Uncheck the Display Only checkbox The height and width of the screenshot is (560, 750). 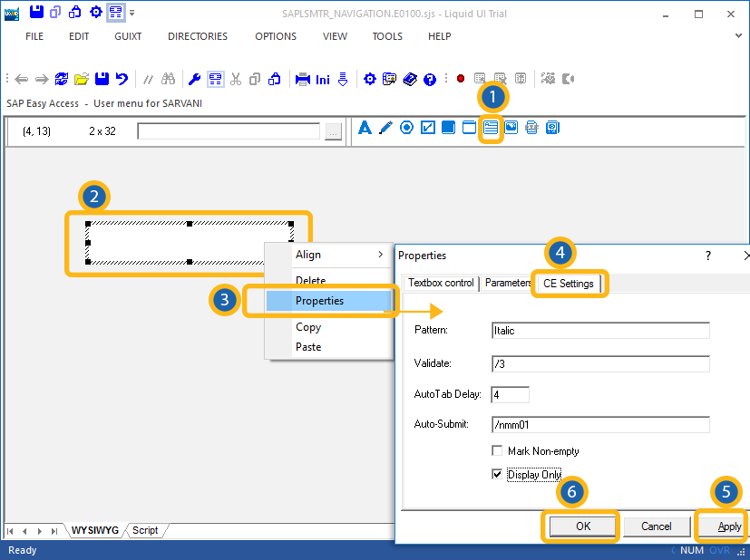[x=497, y=474]
